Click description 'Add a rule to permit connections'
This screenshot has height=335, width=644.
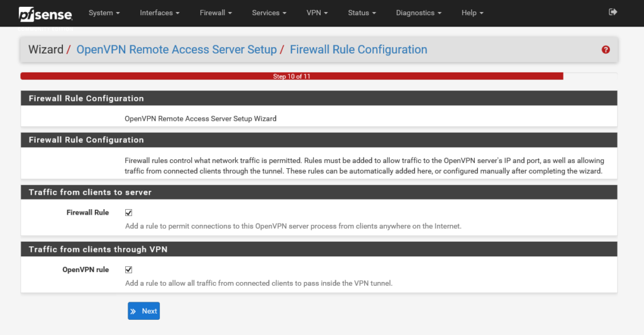click(x=293, y=226)
